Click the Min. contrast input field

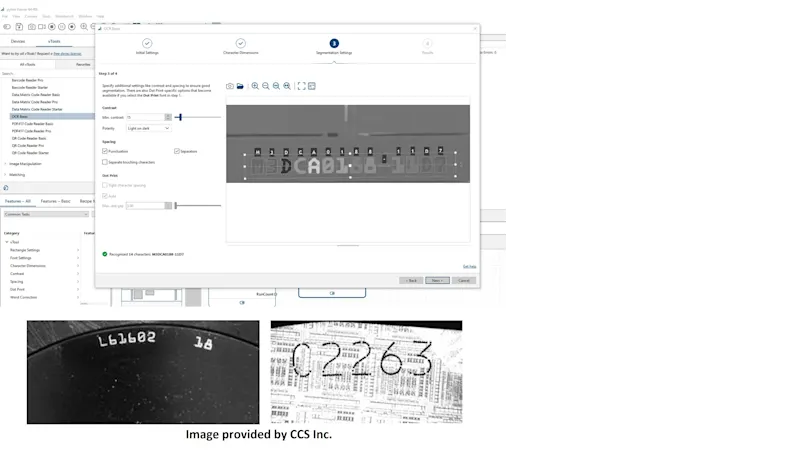pos(144,117)
